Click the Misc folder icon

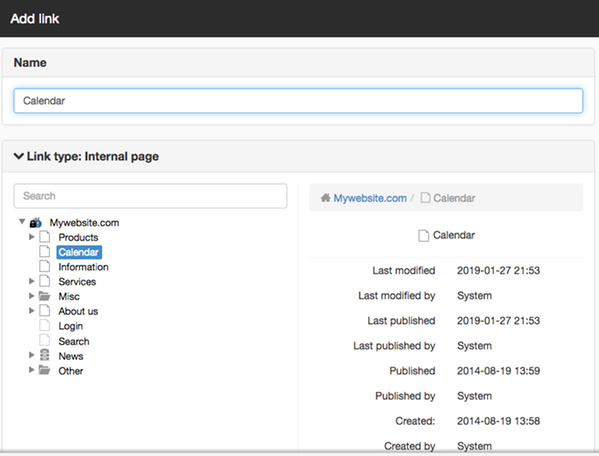coord(45,296)
